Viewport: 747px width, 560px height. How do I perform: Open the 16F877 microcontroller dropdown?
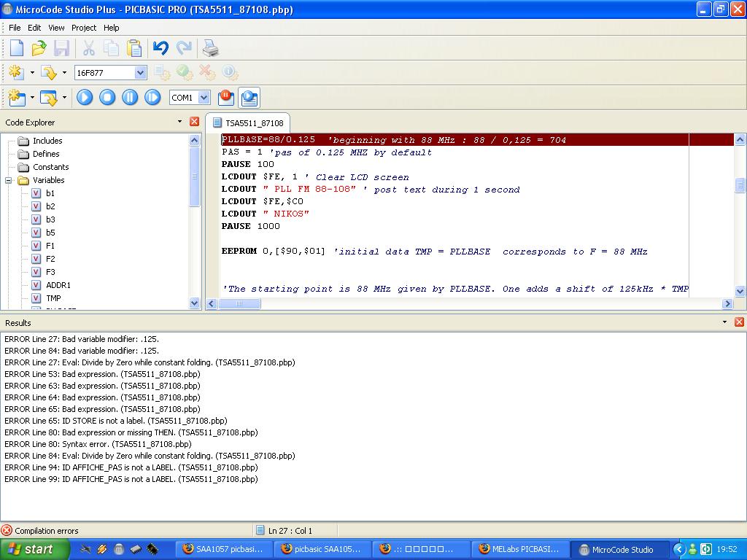point(140,73)
